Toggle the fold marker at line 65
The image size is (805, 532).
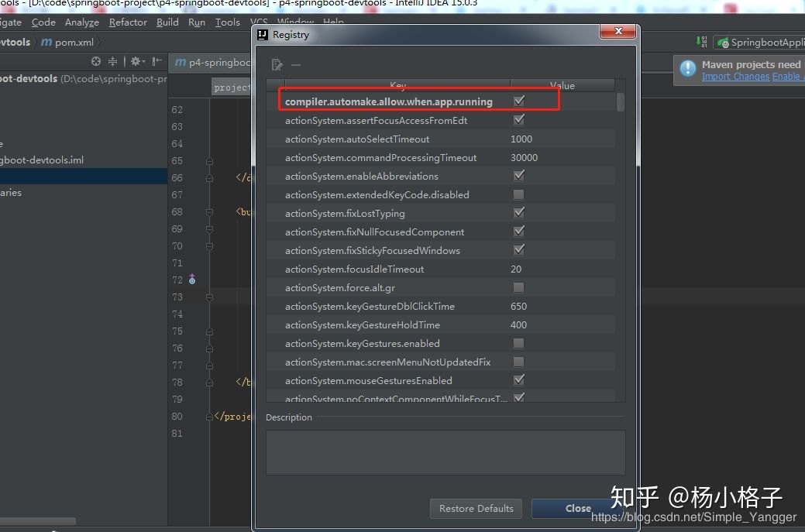209,161
